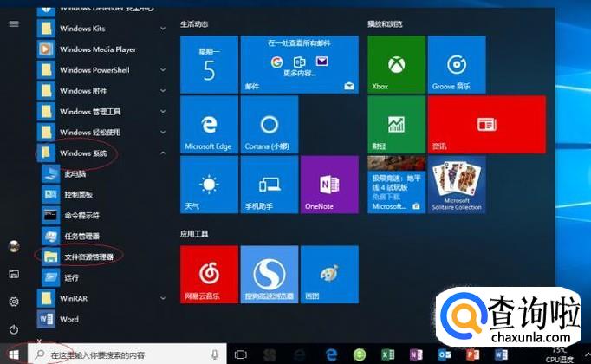The height and width of the screenshot is (364, 591).
Task: Open OneNote from the taskbar
Action: point(416,354)
